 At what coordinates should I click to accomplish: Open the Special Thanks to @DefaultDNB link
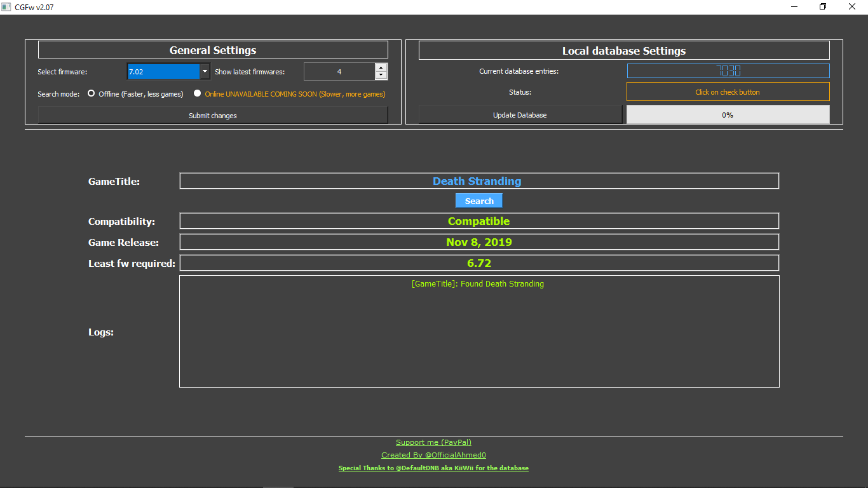pos(433,468)
